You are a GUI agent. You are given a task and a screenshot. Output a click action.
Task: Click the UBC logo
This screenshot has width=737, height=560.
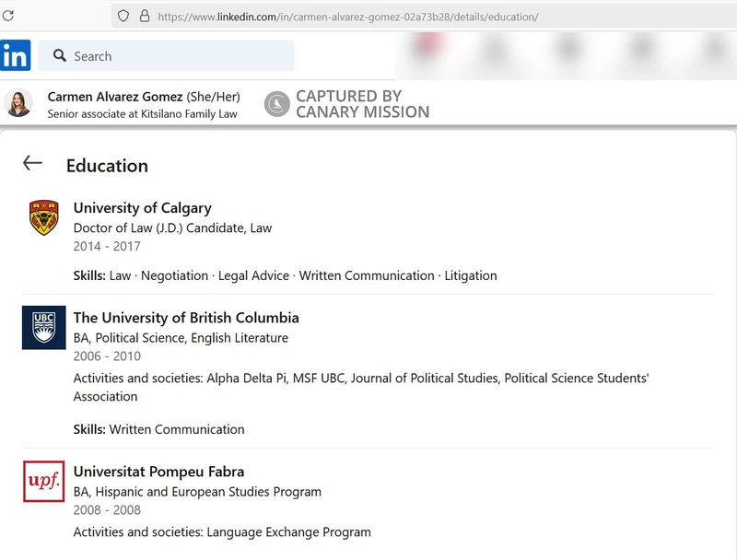coord(43,328)
